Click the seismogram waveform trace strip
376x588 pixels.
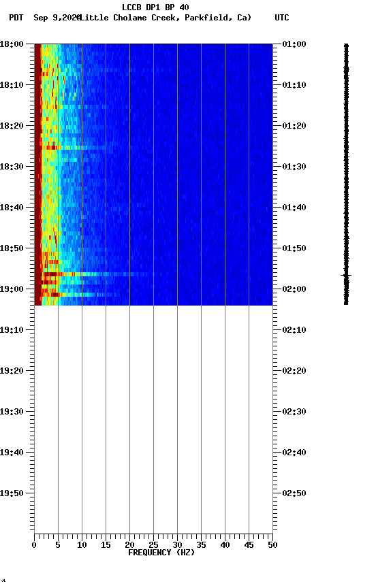tap(346, 174)
